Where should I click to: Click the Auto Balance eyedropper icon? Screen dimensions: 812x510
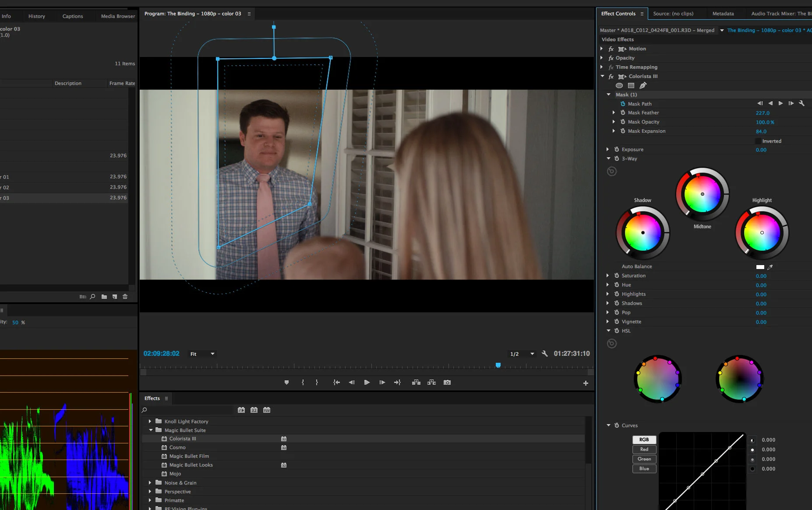coord(770,267)
